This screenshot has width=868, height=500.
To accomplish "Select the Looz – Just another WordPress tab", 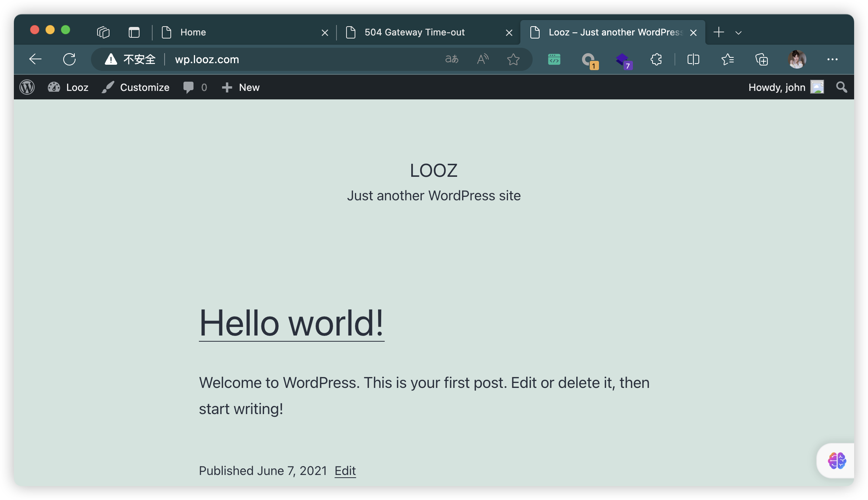I will tap(613, 32).
